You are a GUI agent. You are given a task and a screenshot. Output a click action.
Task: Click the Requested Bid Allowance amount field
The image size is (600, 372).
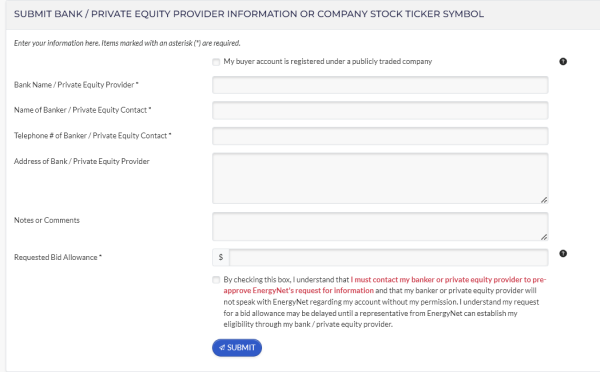[388, 257]
